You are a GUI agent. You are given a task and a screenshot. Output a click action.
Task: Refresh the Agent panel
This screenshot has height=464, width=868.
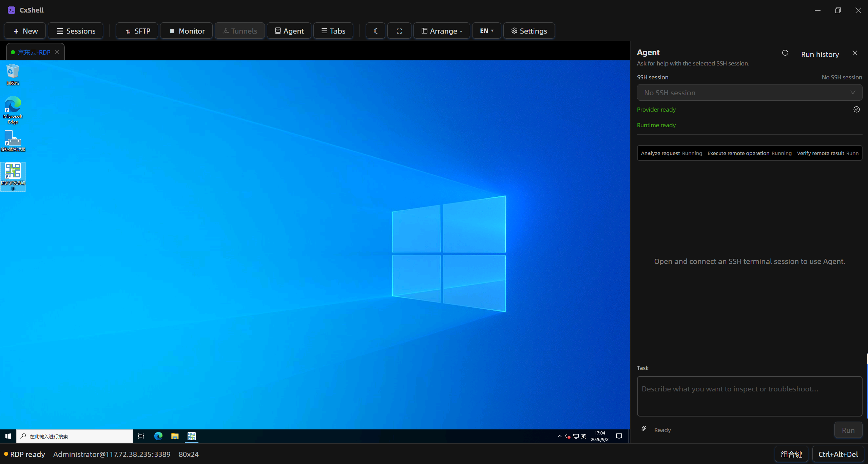(x=785, y=53)
